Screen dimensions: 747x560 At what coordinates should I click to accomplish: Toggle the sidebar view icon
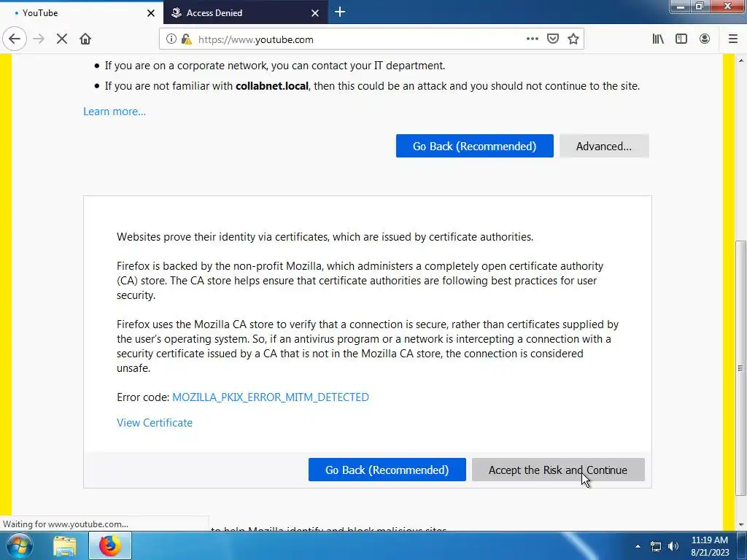tap(681, 39)
